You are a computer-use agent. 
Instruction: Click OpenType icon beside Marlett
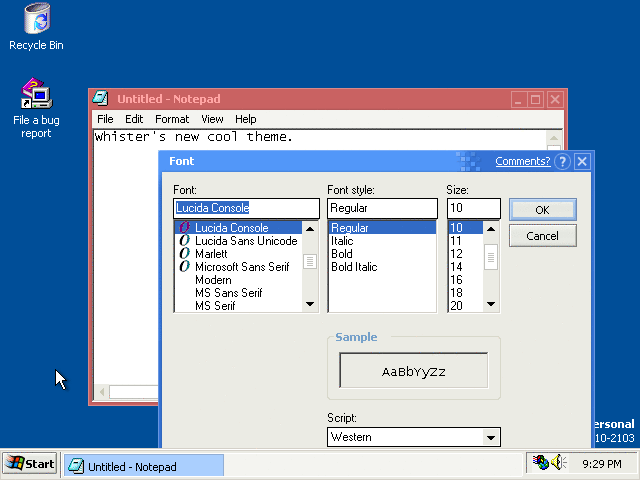[184, 253]
